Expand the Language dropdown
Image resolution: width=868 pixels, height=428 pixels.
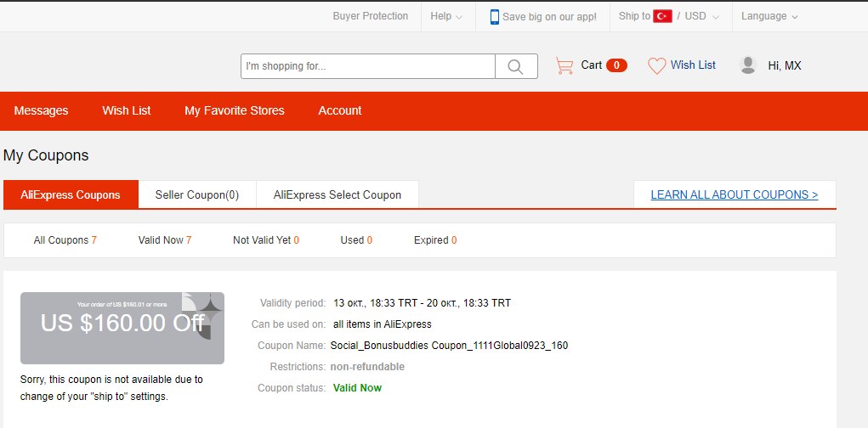(769, 16)
